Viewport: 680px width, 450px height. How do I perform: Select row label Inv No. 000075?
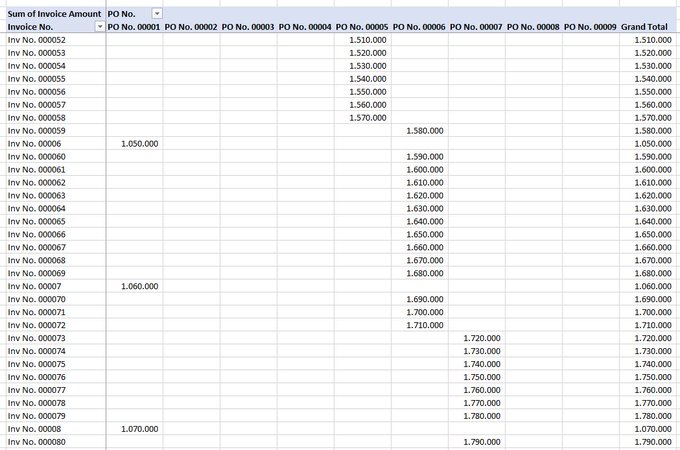coord(36,364)
